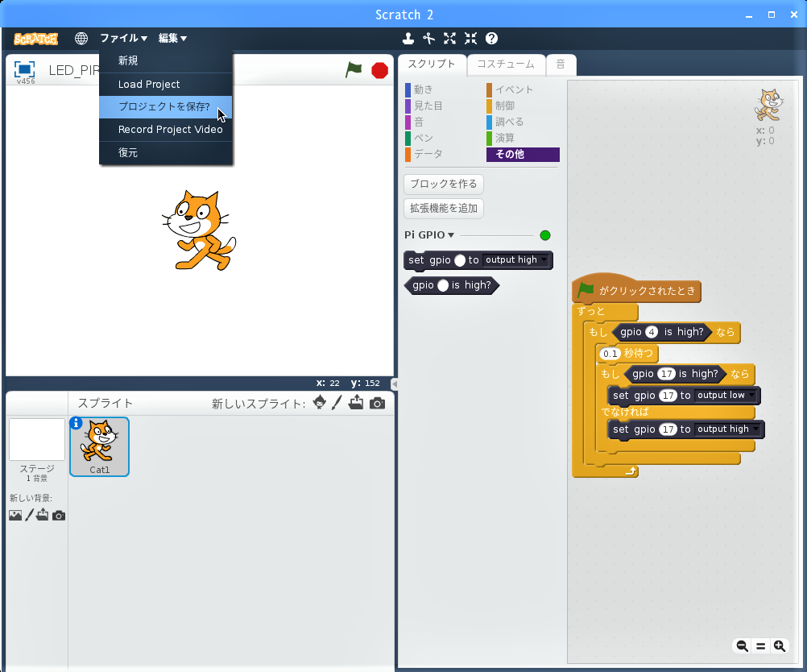The height and width of the screenshot is (672, 807).
Task: Open the ファイル menu
Action: click(123, 38)
